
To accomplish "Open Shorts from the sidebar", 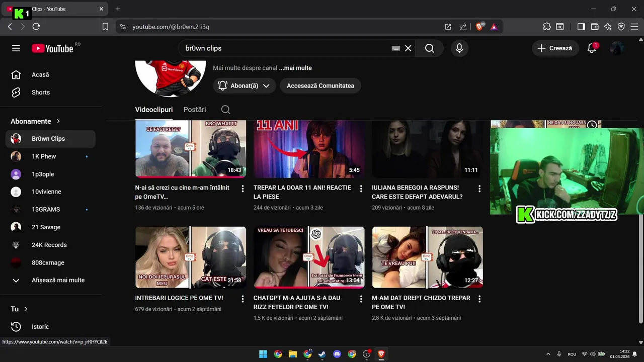I will pos(50,93).
